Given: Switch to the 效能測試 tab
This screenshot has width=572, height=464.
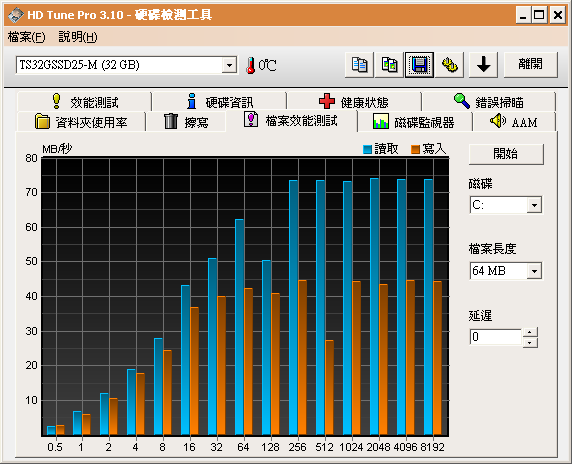Looking at the screenshot, I should click(84, 102).
